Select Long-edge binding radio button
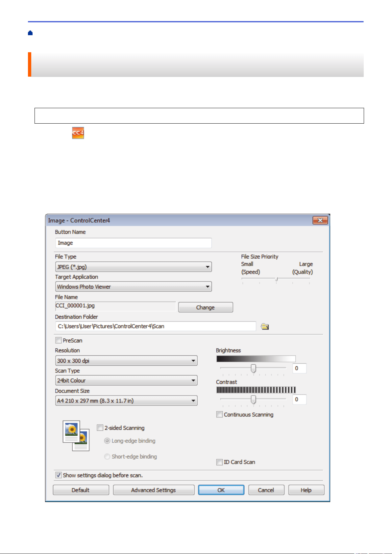This screenshot has height=554, width=392. click(107, 441)
